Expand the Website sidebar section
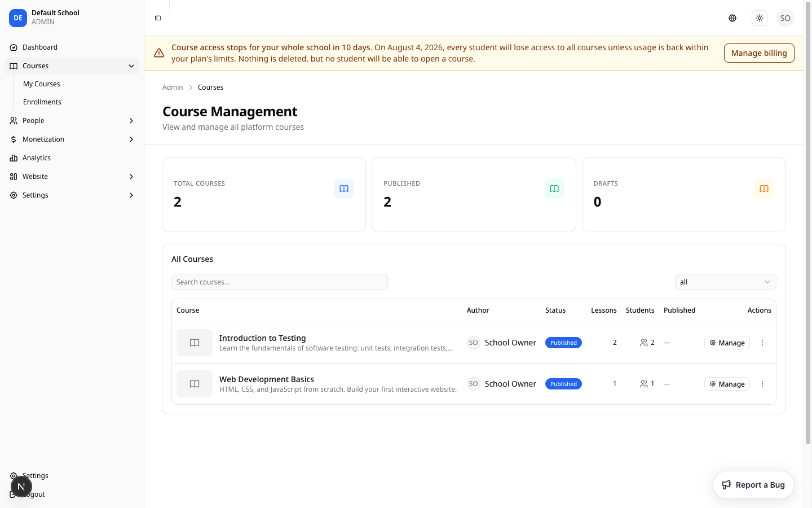 point(72,177)
